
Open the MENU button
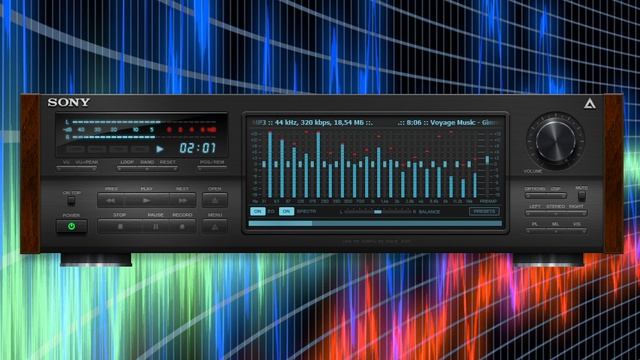(215, 227)
